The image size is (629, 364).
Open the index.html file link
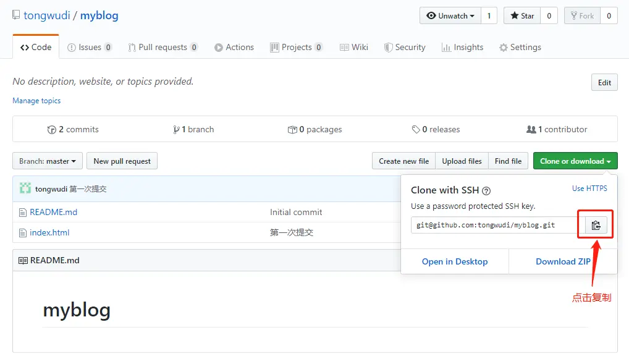tap(49, 233)
